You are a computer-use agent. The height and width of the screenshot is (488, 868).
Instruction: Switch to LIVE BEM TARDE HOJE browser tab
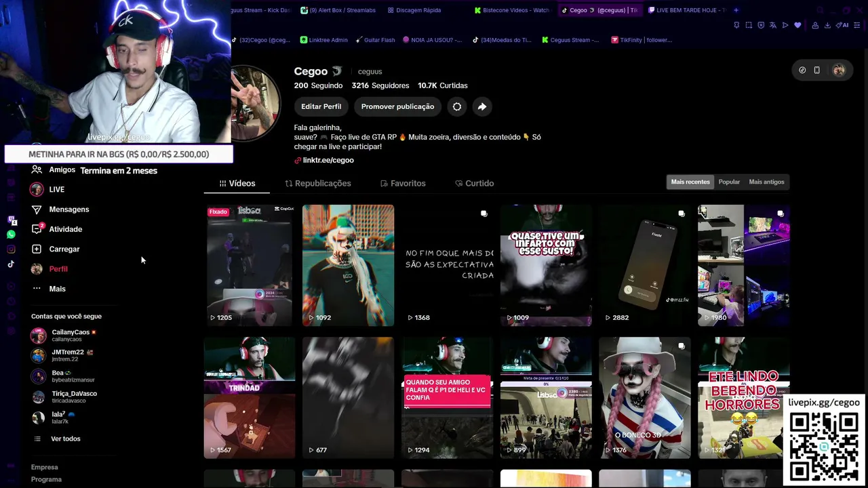[x=687, y=10]
